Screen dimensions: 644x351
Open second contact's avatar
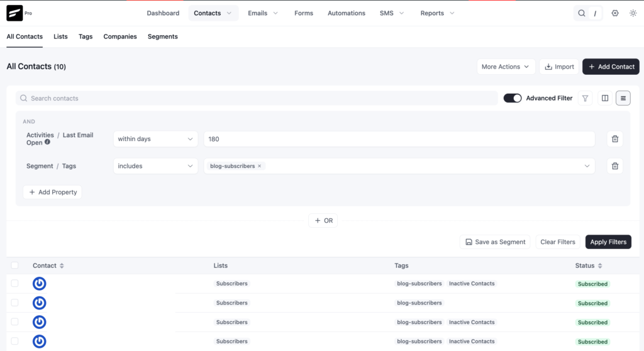[x=40, y=303]
